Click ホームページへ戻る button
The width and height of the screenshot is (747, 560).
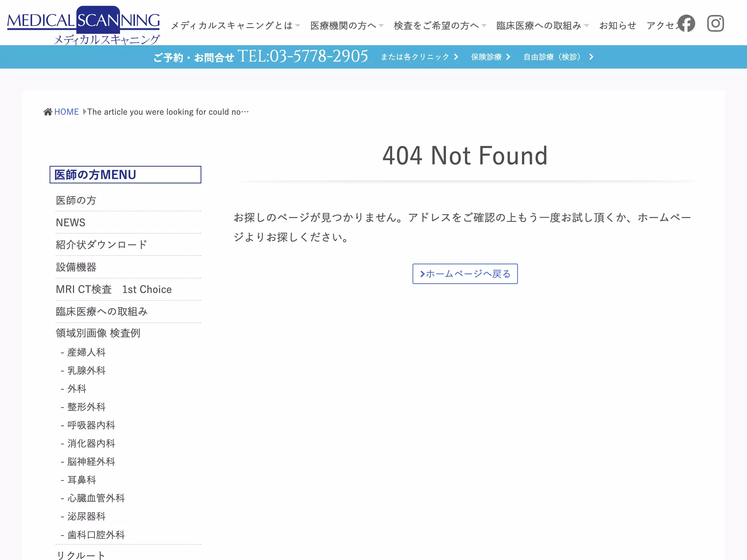click(x=465, y=274)
